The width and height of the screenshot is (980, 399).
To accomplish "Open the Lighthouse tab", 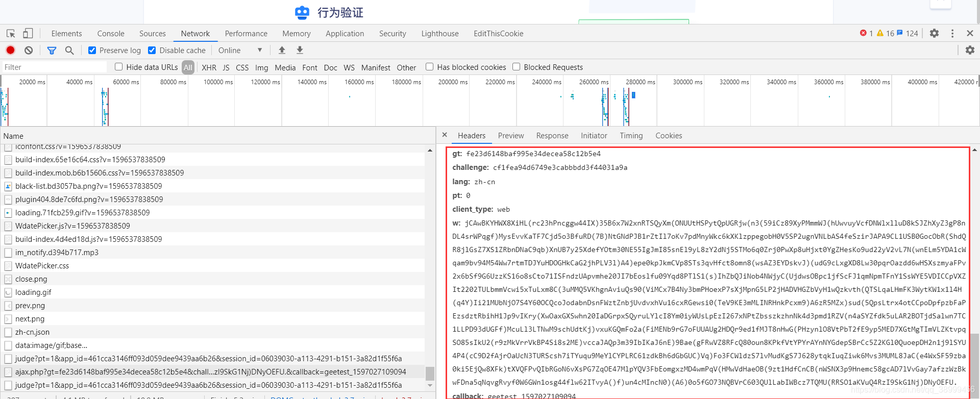I will coord(440,33).
